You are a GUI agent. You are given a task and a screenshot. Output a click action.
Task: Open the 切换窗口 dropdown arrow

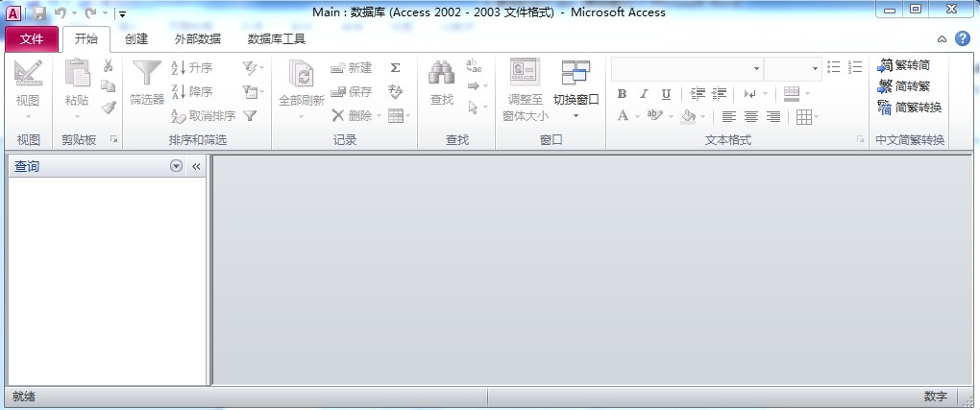tap(576, 115)
